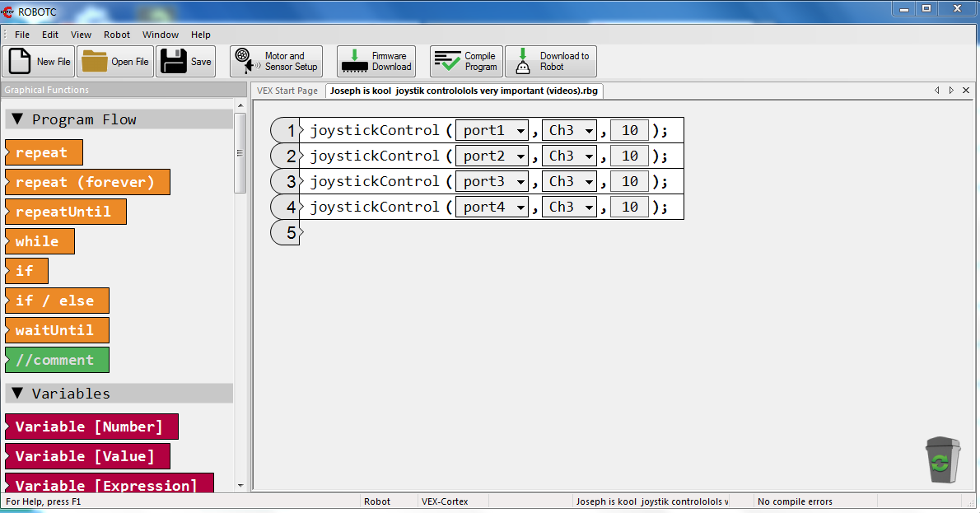Click the threshold value 10 on line 4
The width and height of the screenshot is (980, 513).
[629, 207]
